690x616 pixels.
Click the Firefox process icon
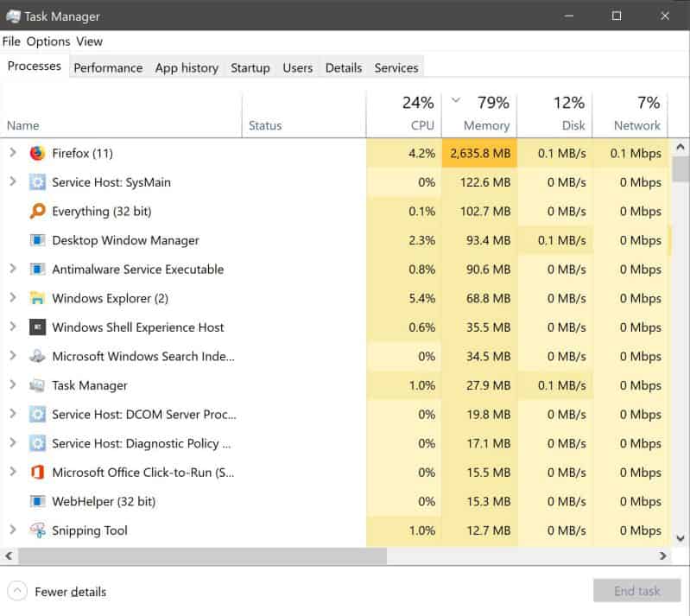tap(37, 153)
